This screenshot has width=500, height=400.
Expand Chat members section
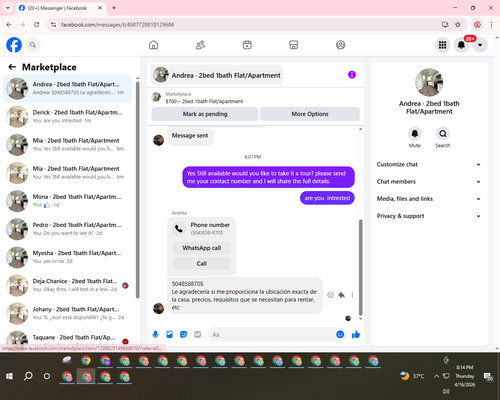tap(429, 182)
